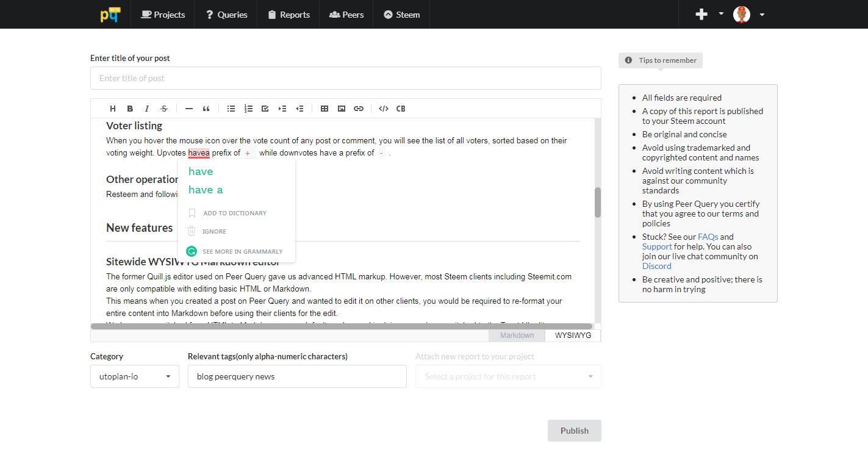Insert a blockquote
The image size is (868, 452).
click(x=206, y=109)
